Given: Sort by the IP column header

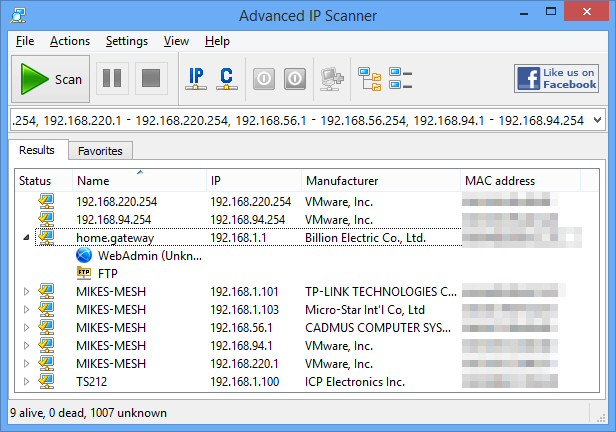Looking at the screenshot, I should (254, 181).
